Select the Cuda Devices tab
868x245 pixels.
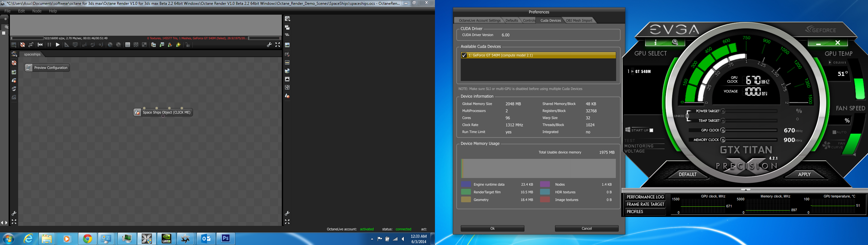tap(551, 21)
